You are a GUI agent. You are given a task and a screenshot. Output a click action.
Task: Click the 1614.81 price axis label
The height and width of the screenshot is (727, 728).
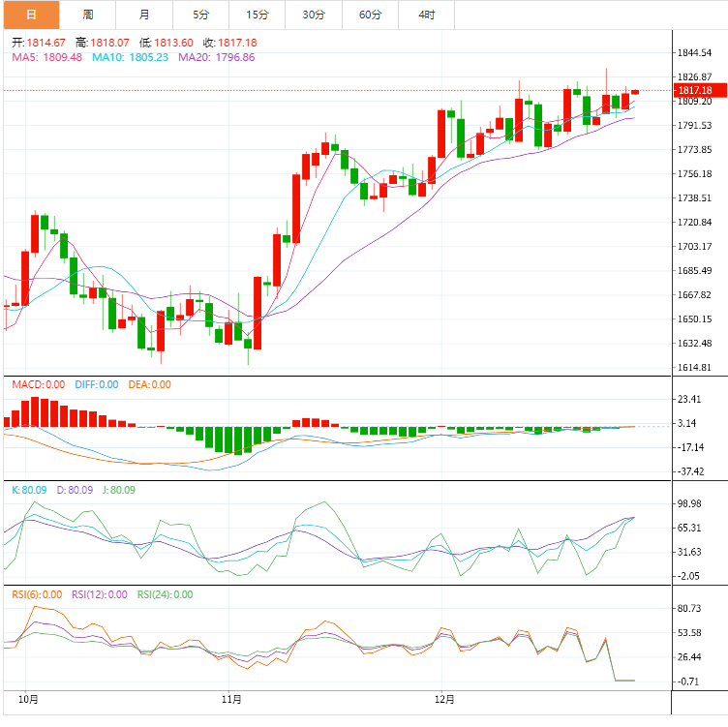(x=694, y=367)
